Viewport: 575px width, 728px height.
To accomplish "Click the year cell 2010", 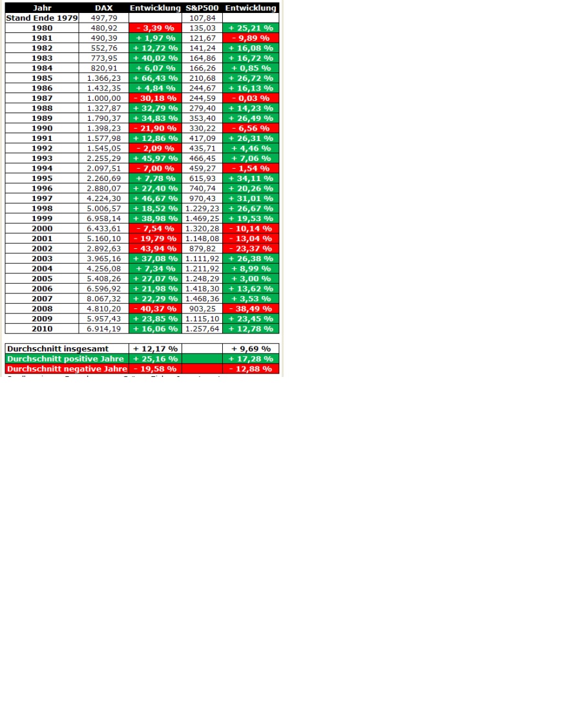I will click(42, 328).
